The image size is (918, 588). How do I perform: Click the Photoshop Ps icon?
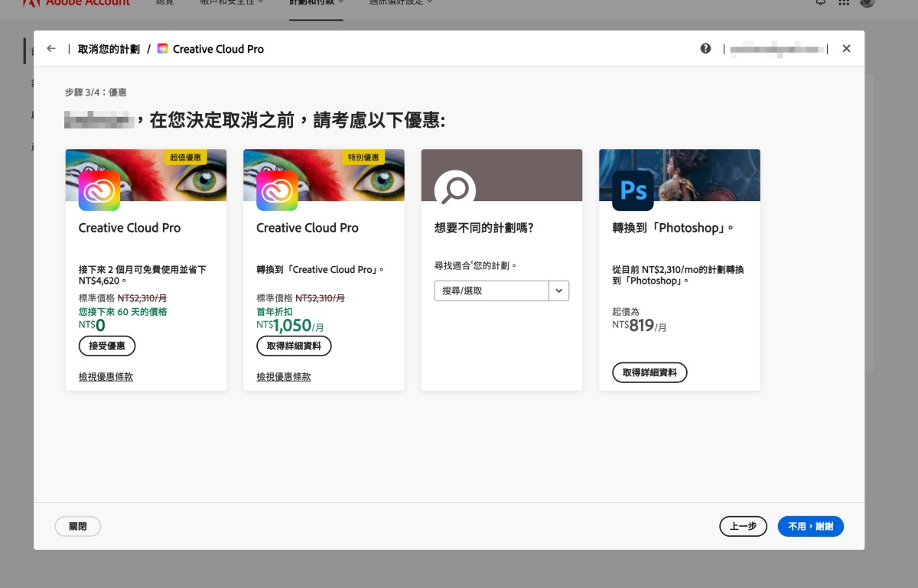coord(633,190)
